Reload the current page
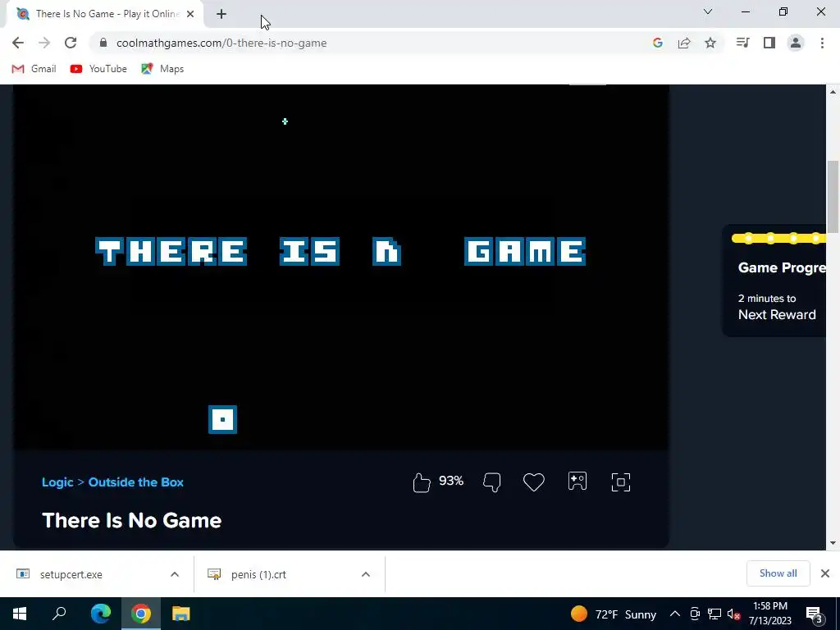 [71, 43]
